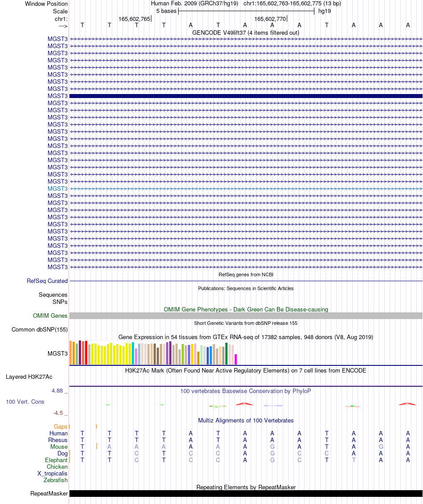Screen dimensions: 423x504
Task: Click the '5 bases' scale bar label
Action: tap(167, 11)
